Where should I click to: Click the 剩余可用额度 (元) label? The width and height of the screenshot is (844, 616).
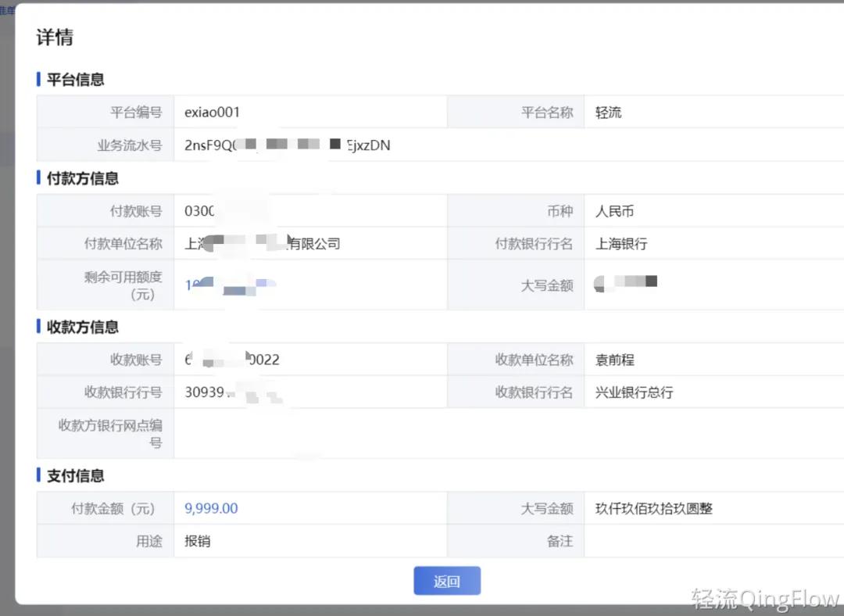(123, 285)
